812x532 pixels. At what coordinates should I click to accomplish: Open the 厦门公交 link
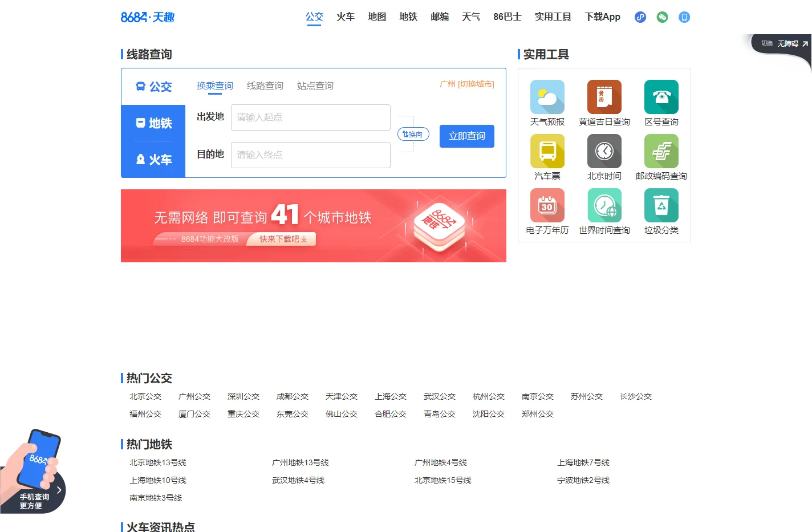pos(194,414)
